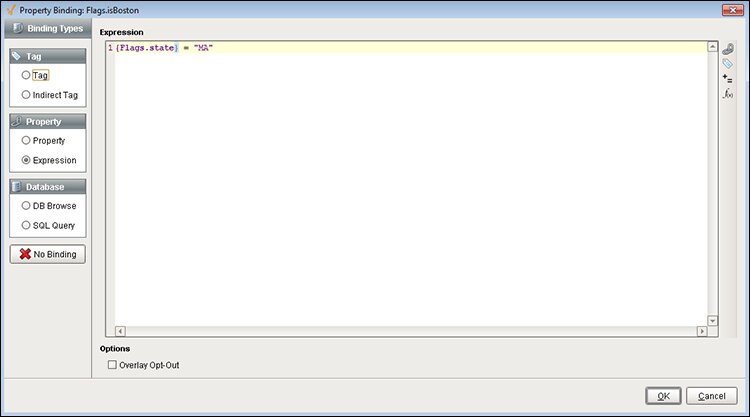Select the Tag radio button

tap(26, 75)
